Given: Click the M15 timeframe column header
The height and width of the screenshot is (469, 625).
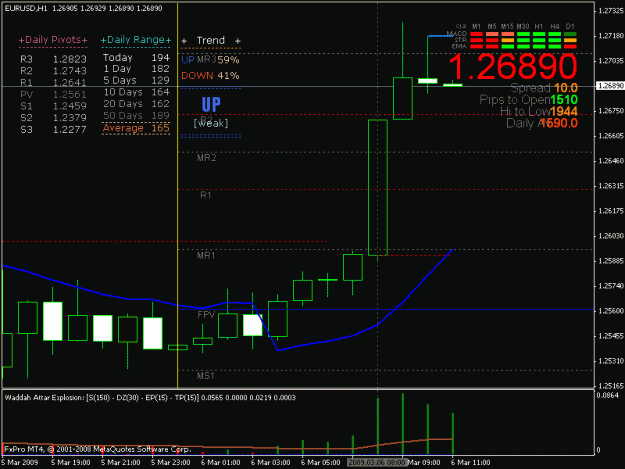Looking at the screenshot, I should click(x=507, y=26).
